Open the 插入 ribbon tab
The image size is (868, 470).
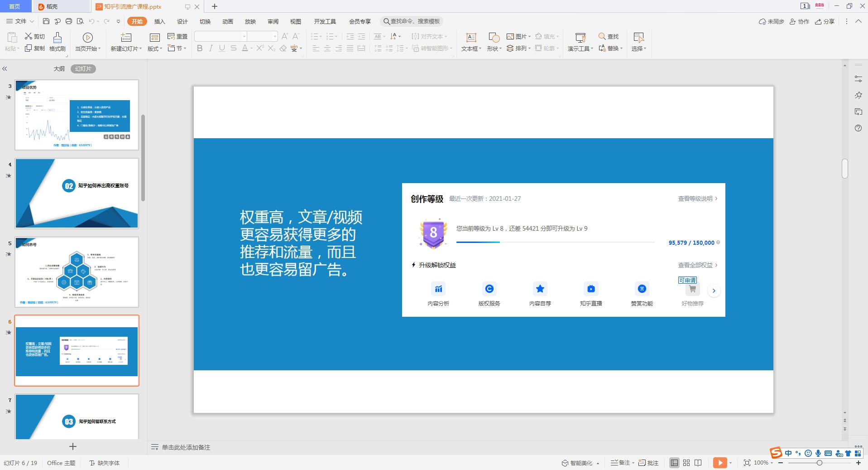coord(160,21)
